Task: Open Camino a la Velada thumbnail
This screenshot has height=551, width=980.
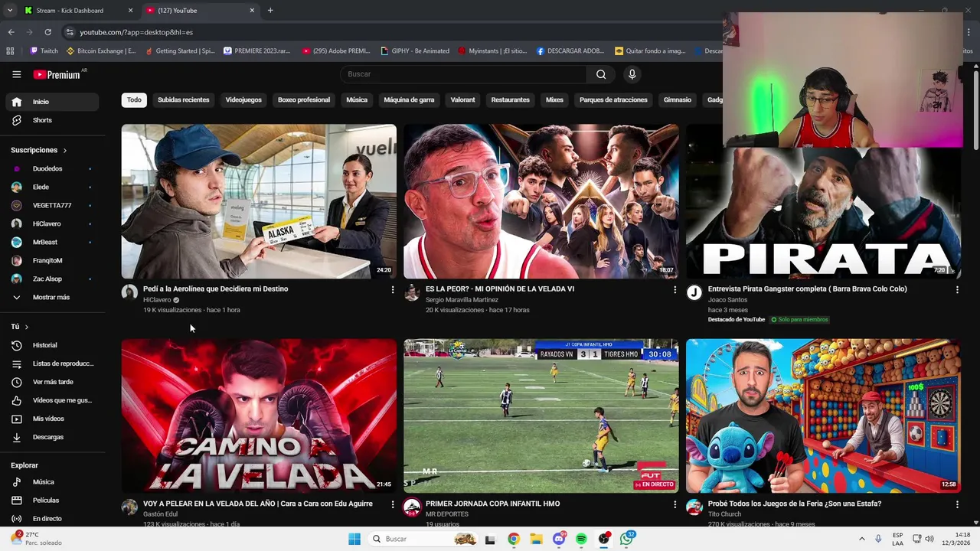Action: click(259, 416)
